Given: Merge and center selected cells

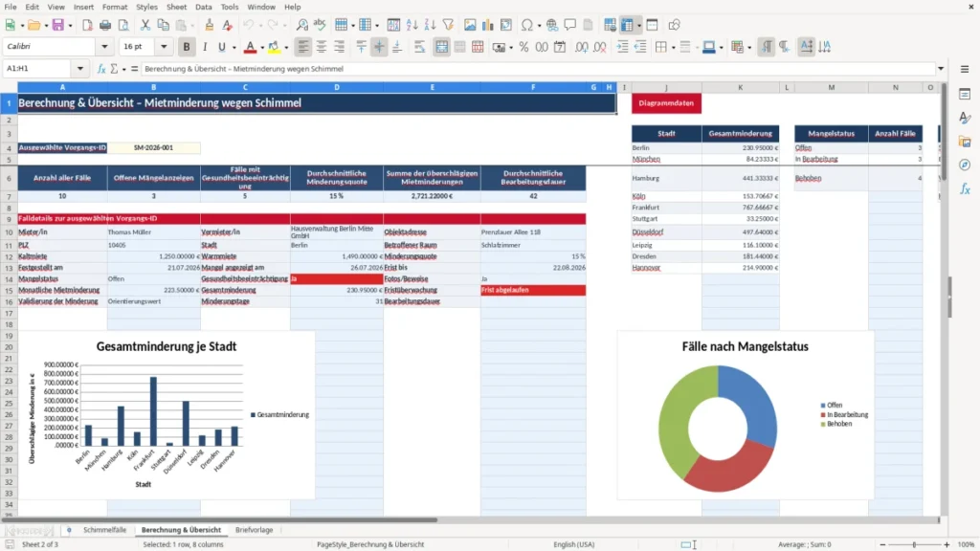Looking at the screenshot, I should pos(441,47).
